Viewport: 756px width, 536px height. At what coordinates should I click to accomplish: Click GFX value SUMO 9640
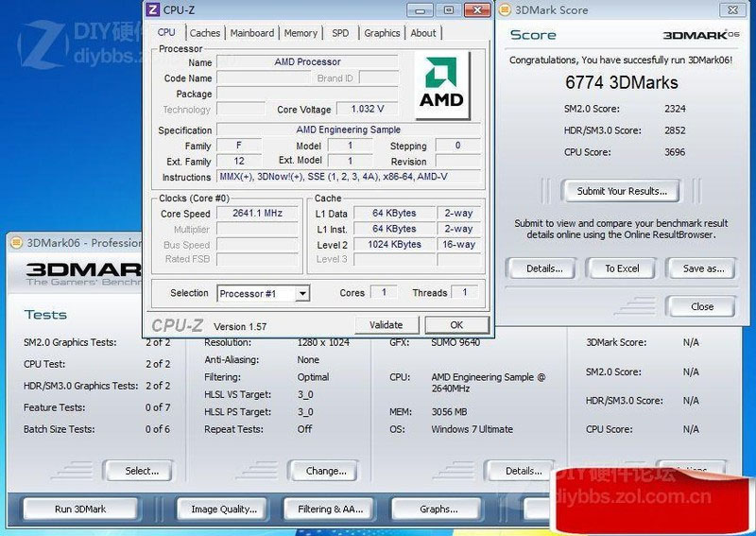pos(455,342)
